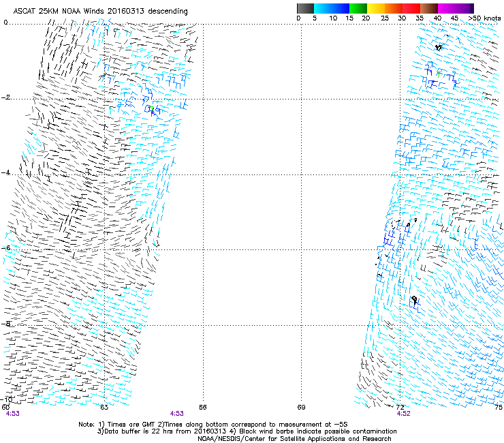Select the brown 35-40 knots color band
Image resolution: width=504 pixels, height=443 pixels.
(429, 8)
